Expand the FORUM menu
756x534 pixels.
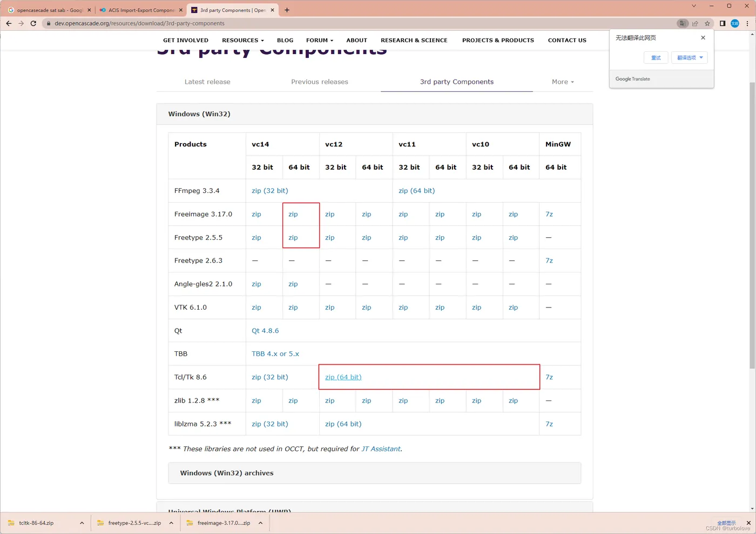320,41
